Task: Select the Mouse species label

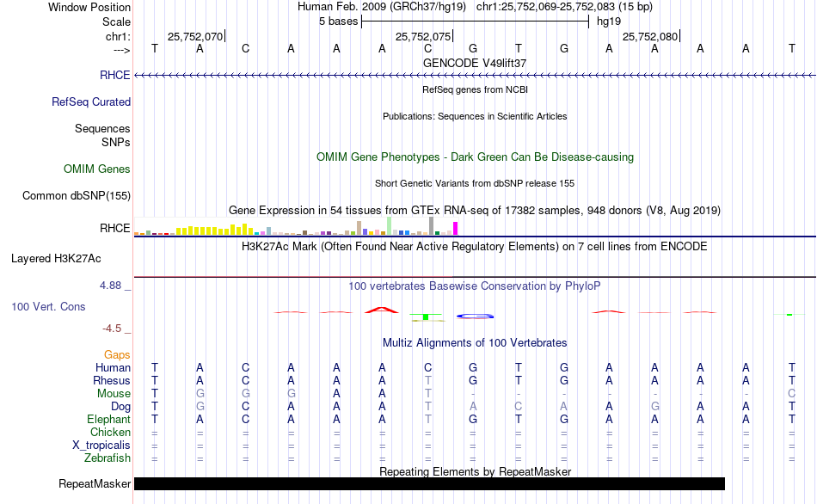Action: (114, 394)
